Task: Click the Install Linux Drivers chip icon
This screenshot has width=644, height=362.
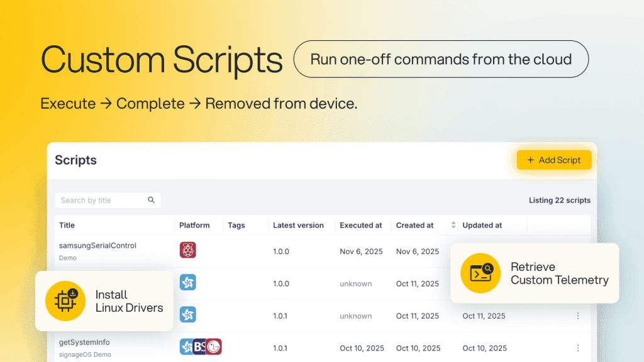Action: [x=65, y=301]
